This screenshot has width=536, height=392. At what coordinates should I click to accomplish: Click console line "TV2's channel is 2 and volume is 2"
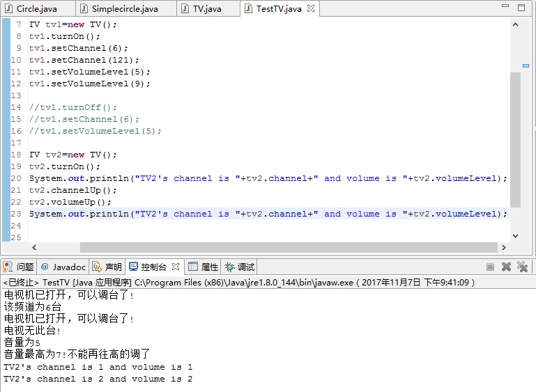point(98,379)
